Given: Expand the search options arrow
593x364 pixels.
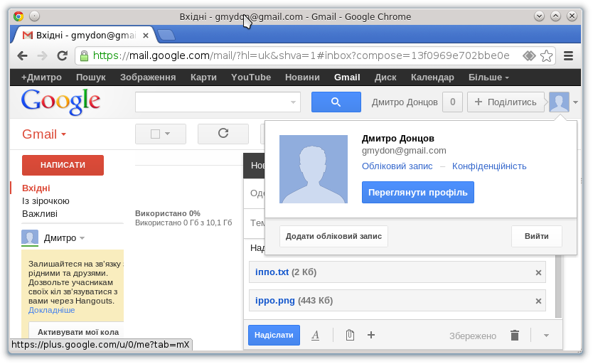Looking at the screenshot, I should (293, 102).
